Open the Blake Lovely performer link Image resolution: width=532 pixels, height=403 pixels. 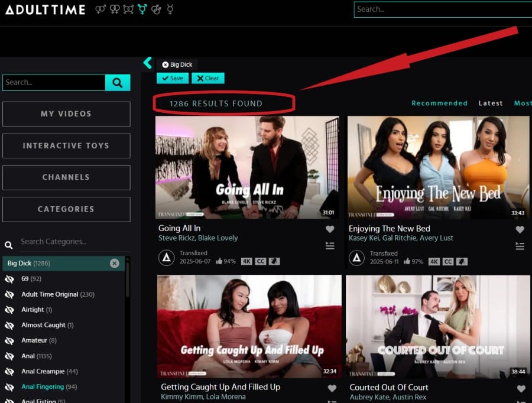point(218,238)
